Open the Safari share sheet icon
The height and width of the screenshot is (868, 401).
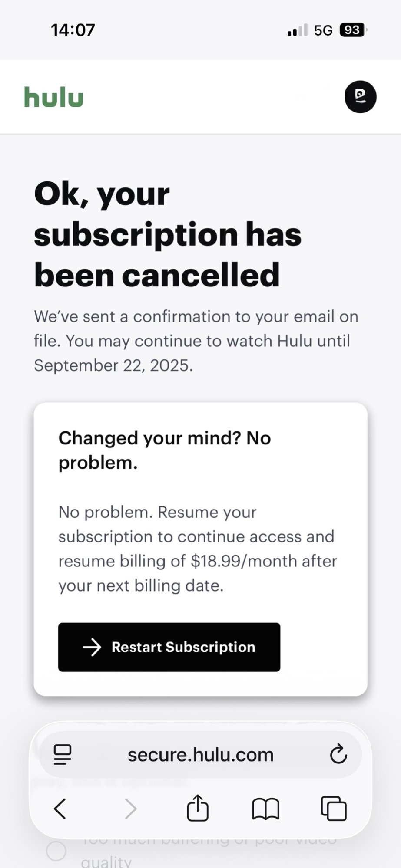198,808
